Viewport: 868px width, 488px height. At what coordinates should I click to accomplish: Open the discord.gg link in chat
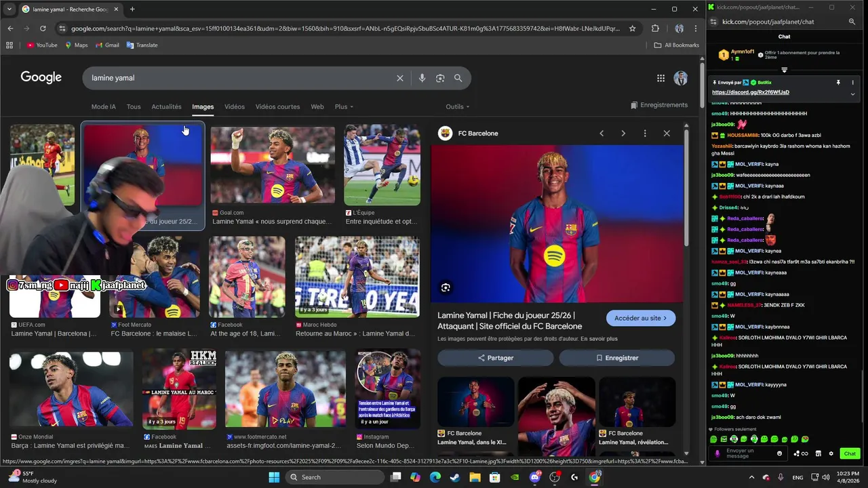point(751,92)
